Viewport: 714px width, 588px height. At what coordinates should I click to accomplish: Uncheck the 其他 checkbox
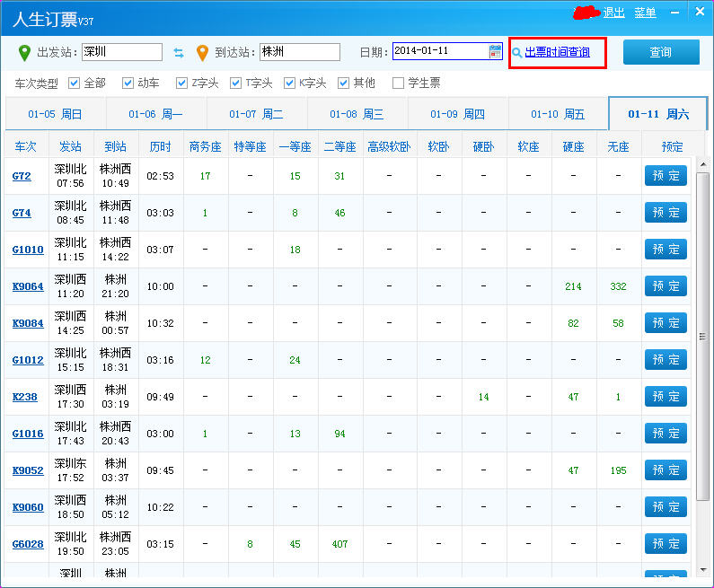343,83
